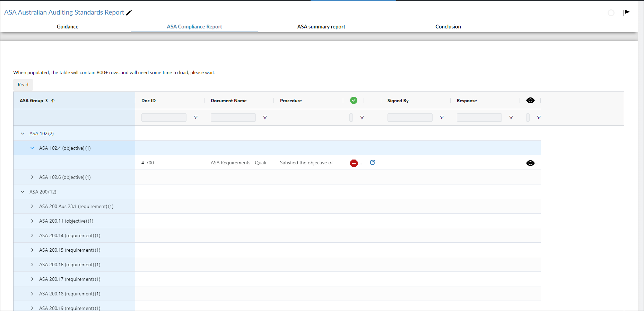644x311 pixels.
Task: Collapse the ASA 200 (12) group
Action: [23, 192]
